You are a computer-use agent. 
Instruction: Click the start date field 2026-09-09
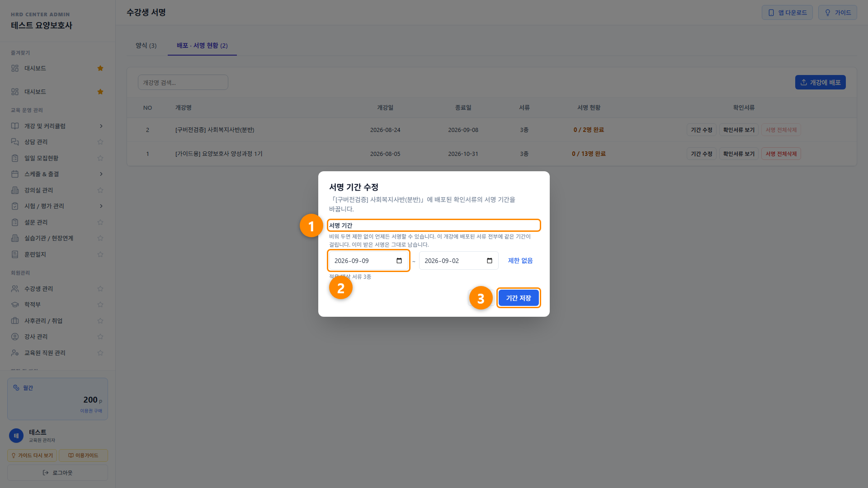point(368,261)
